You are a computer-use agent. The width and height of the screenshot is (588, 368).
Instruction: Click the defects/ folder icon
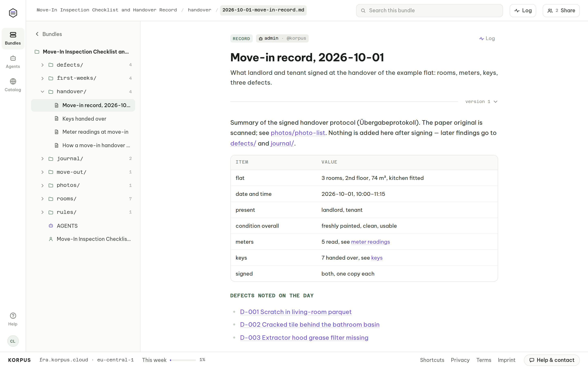[x=51, y=65]
